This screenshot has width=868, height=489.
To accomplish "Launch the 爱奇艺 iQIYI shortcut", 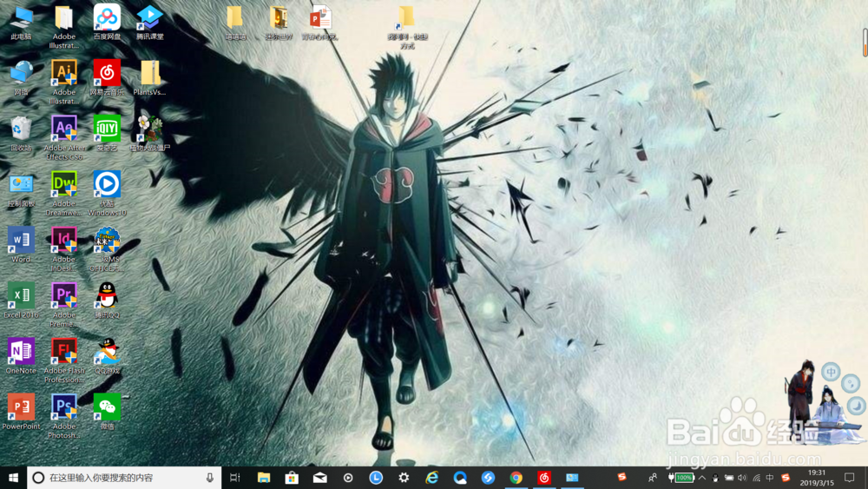I will point(107,134).
